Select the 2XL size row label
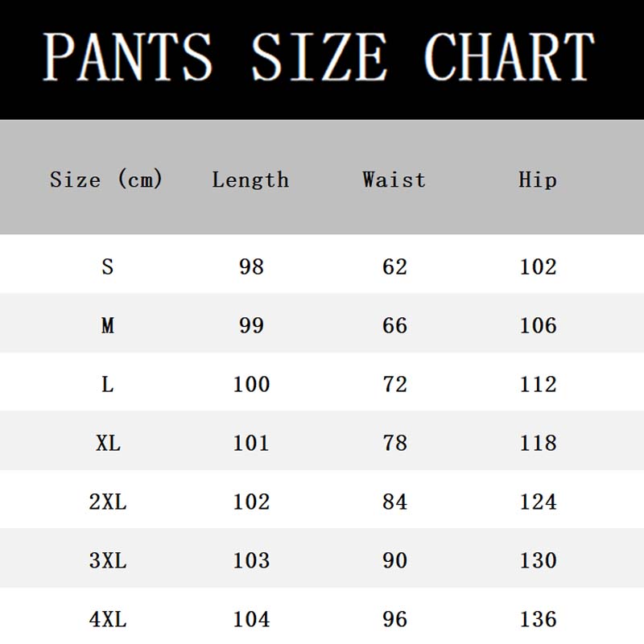 [x=108, y=502]
